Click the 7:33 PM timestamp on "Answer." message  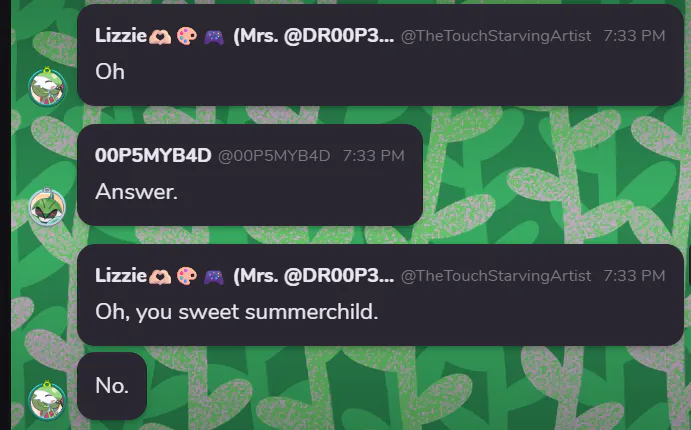click(x=374, y=156)
